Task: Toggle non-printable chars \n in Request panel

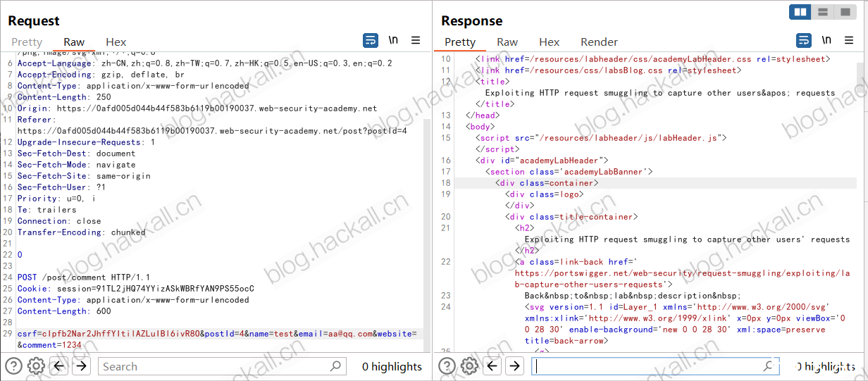Action: point(393,41)
